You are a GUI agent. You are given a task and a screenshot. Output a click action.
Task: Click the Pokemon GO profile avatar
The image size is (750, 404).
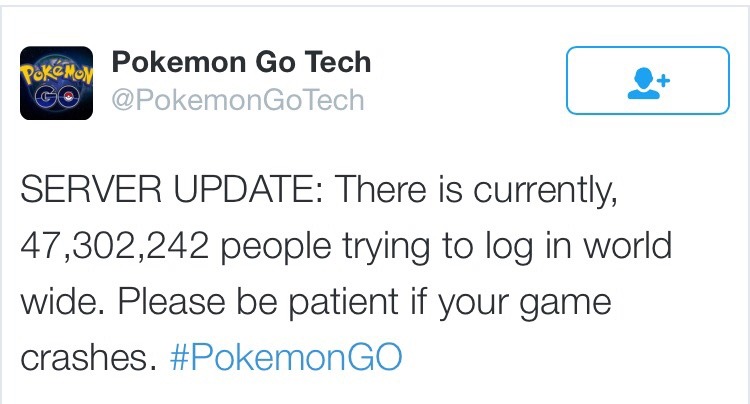point(56,82)
